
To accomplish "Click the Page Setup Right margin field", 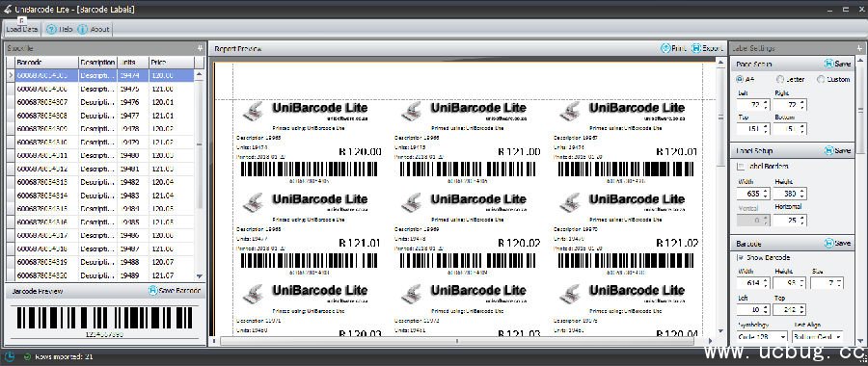I will point(789,104).
